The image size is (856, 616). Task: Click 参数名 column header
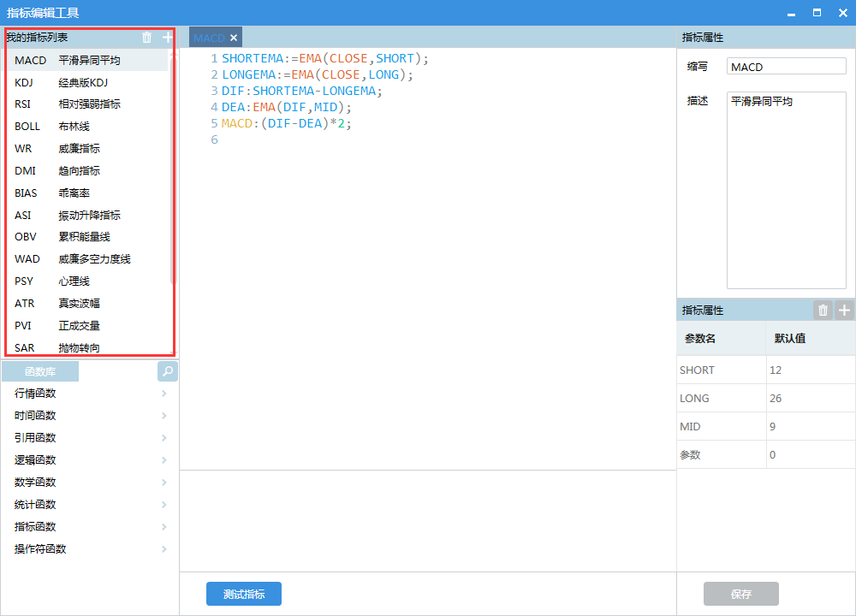point(721,338)
